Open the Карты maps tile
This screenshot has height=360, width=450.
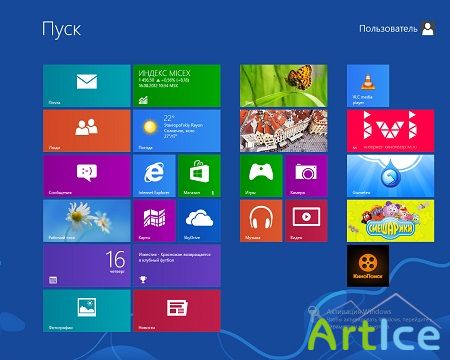click(154, 221)
